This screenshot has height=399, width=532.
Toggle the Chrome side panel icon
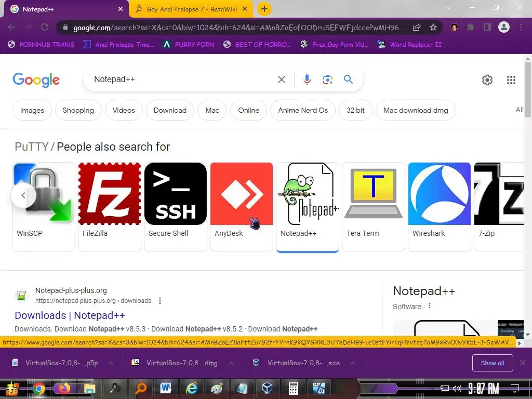tap(487, 27)
